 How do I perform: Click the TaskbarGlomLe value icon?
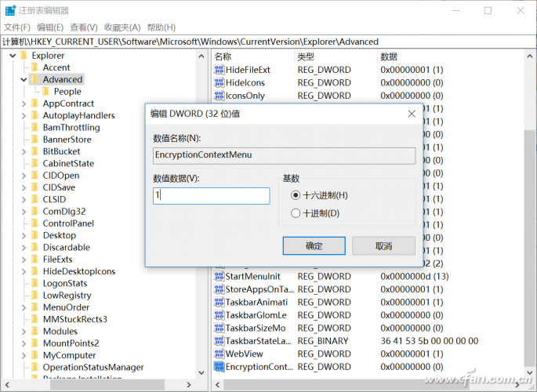click(x=219, y=315)
